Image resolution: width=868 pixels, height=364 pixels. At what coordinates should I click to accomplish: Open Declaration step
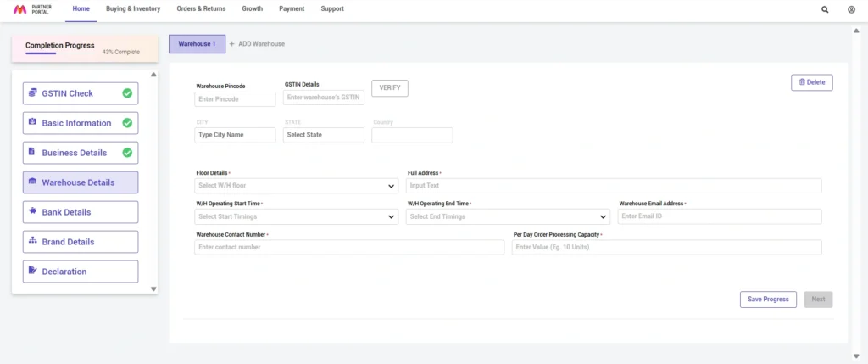pyautogui.click(x=81, y=272)
